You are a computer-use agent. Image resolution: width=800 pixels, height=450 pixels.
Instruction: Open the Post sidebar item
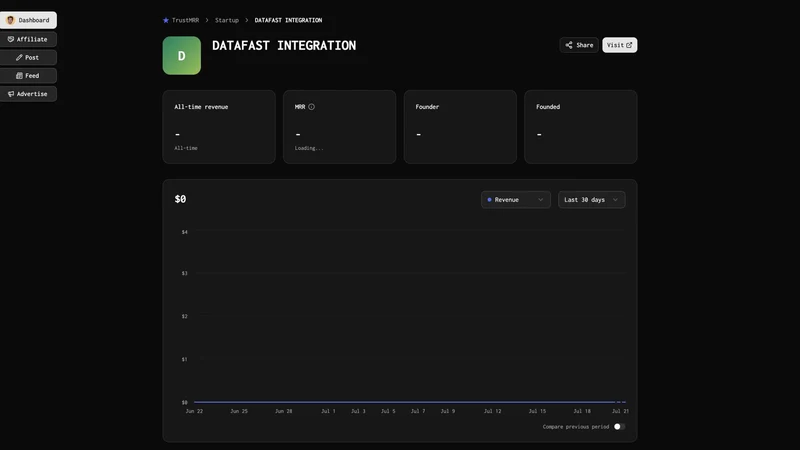(x=28, y=58)
